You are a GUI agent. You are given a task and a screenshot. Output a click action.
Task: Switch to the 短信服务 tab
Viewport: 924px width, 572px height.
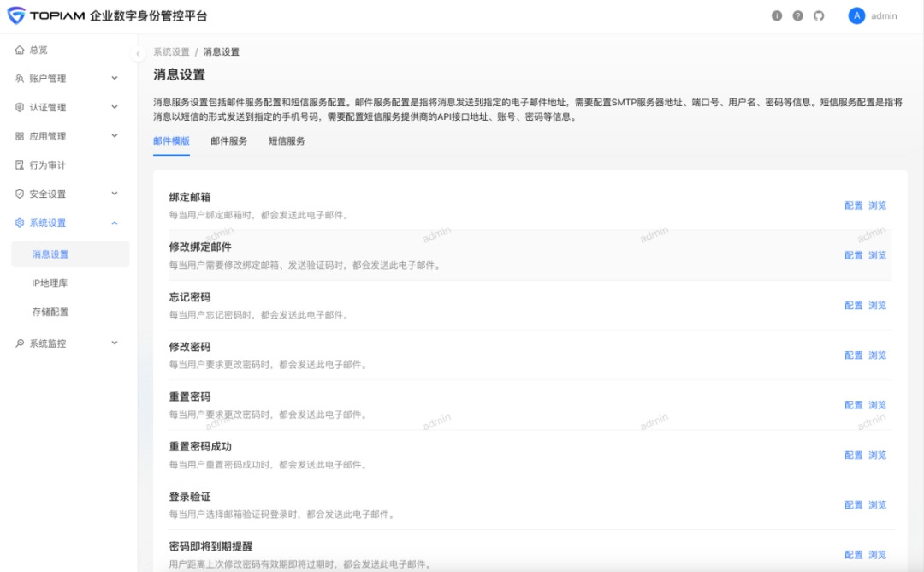(x=287, y=141)
